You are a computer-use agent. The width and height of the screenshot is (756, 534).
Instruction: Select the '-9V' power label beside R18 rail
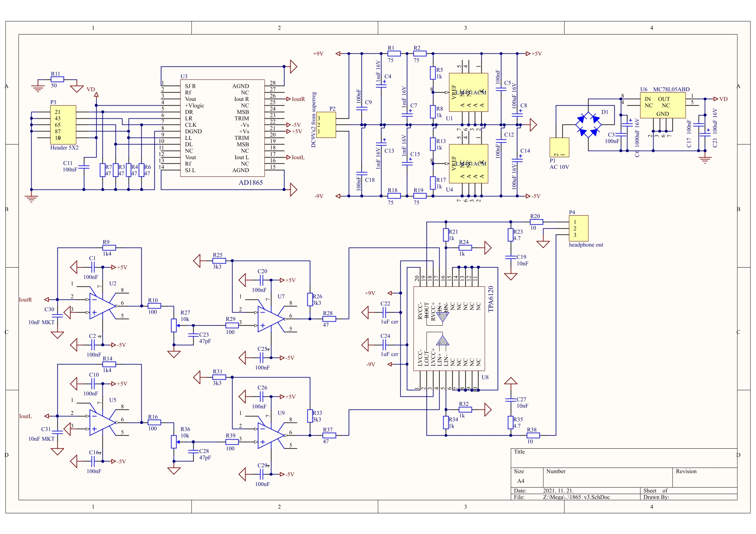coord(319,196)
